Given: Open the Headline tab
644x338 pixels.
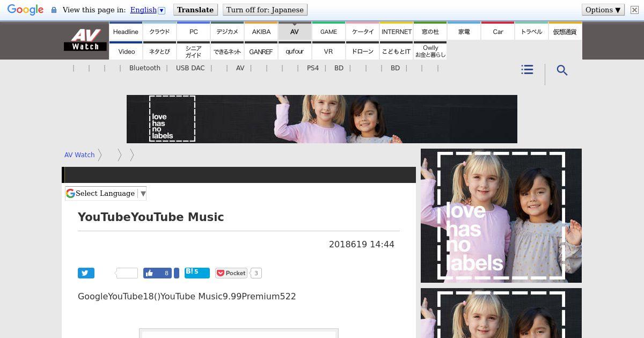Looking at the screenshot, I should pos(126,32).
